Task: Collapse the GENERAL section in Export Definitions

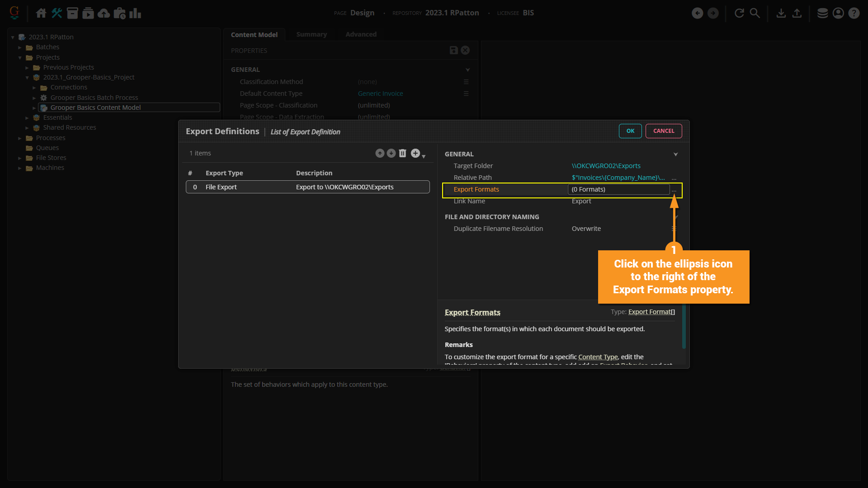Action: point(675,155)
